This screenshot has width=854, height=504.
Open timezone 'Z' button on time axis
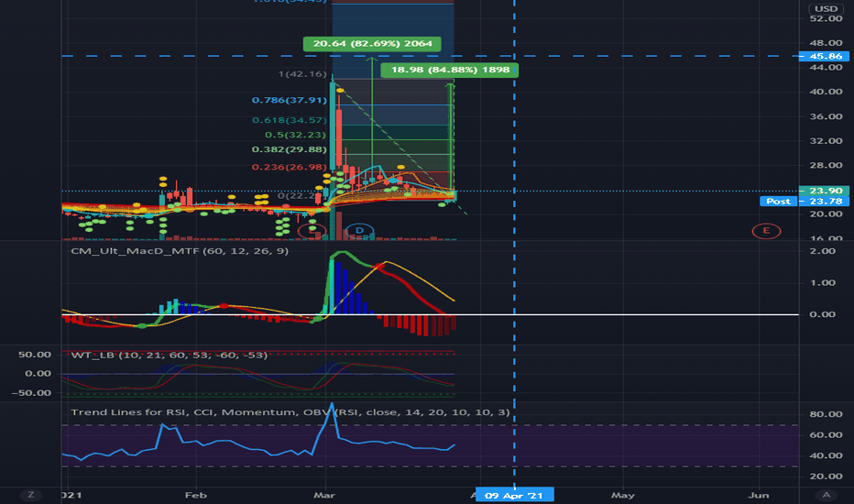(x=31, y=495)
